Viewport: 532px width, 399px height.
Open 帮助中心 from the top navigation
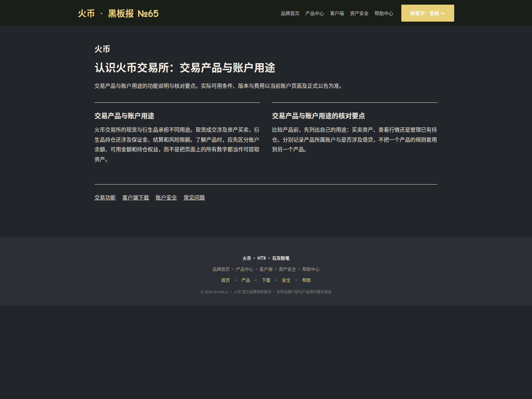click(x=384, y=13)
